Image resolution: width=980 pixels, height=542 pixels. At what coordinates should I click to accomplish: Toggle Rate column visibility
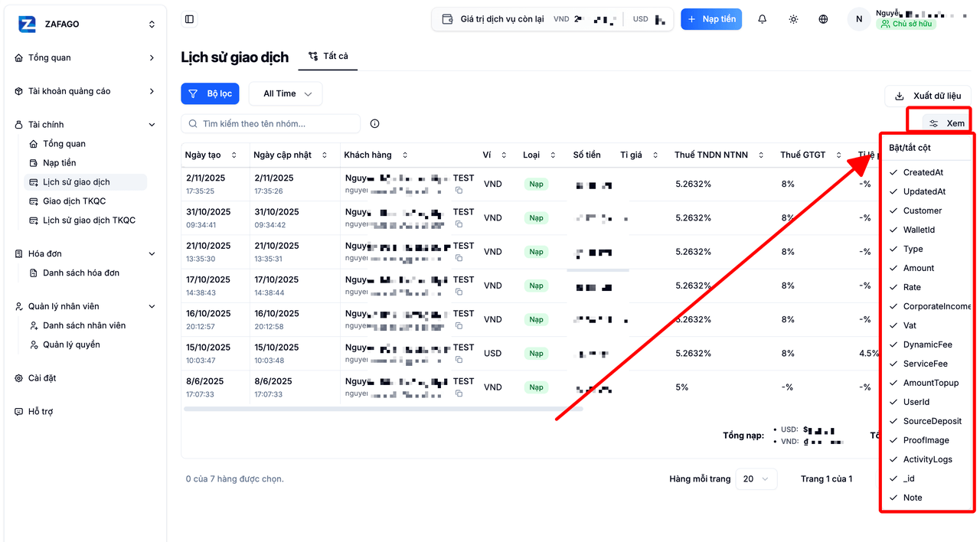(926, 287)
